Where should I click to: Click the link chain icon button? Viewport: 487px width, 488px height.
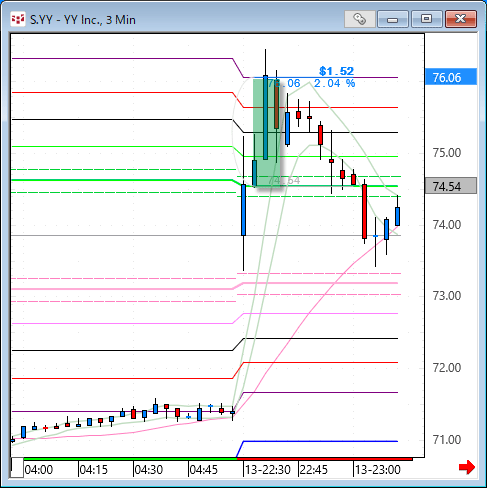point(360,19)
